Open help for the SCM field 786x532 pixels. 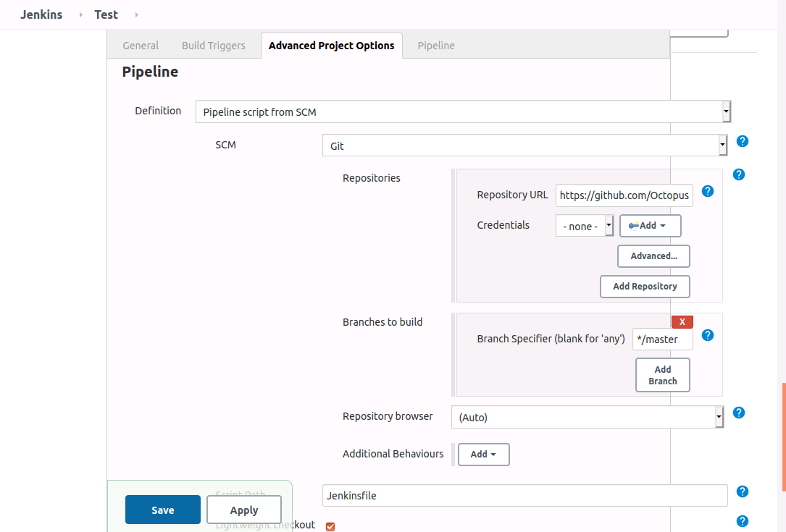click(x=743, y=141)
